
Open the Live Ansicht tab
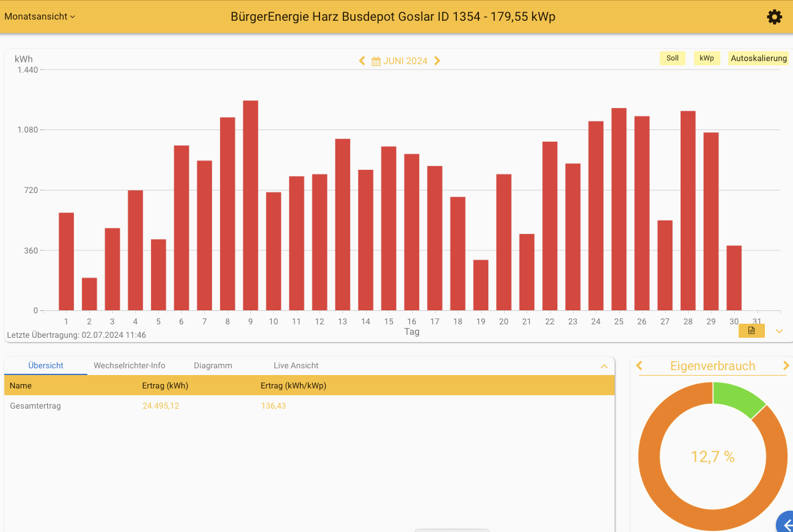click(x=296, y=365)
